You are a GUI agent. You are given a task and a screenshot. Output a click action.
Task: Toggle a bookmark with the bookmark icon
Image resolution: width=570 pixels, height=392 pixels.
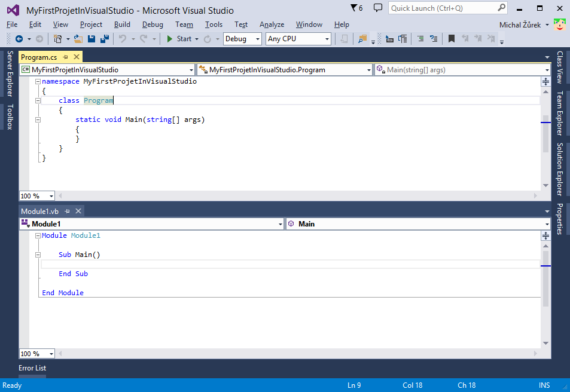click(451, 38)
